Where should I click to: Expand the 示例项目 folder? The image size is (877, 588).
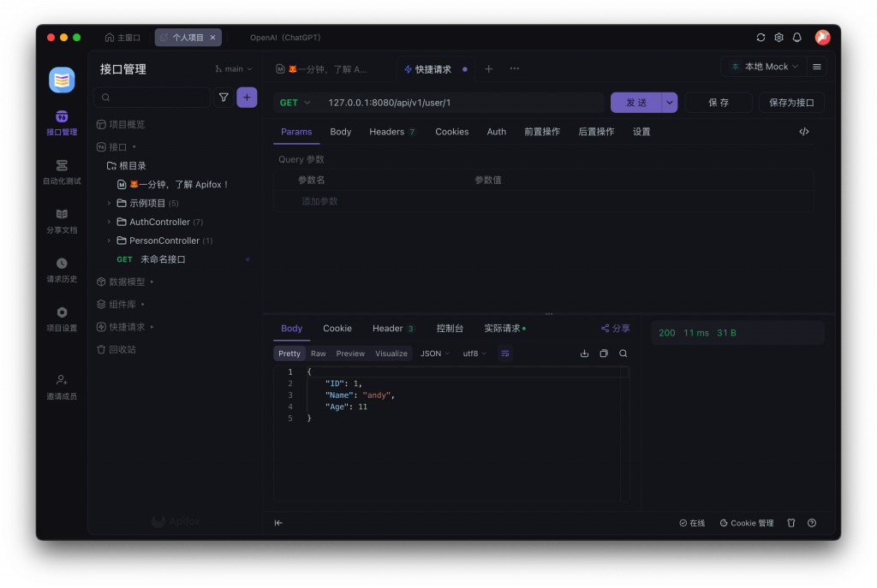tap(147, 203)
